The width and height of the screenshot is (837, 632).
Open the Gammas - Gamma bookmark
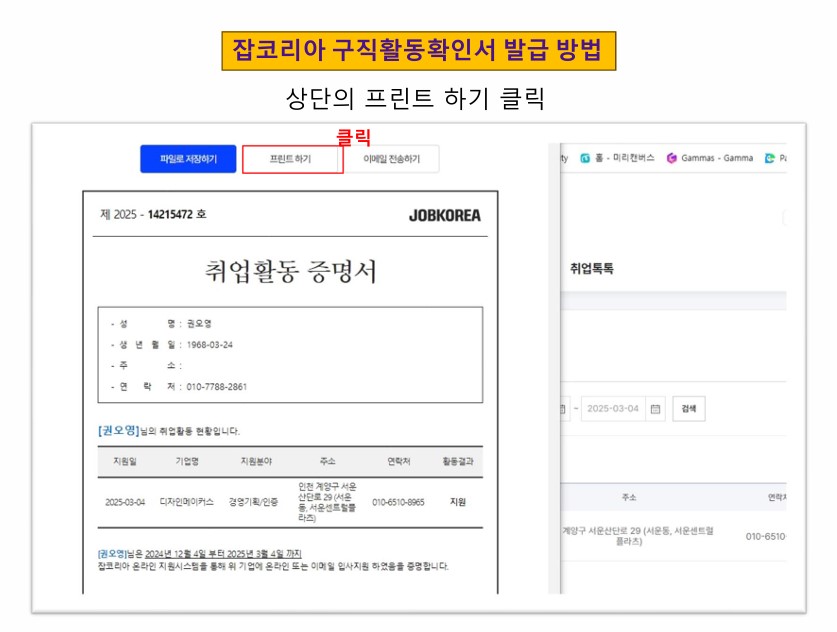[x=710, y=158]
